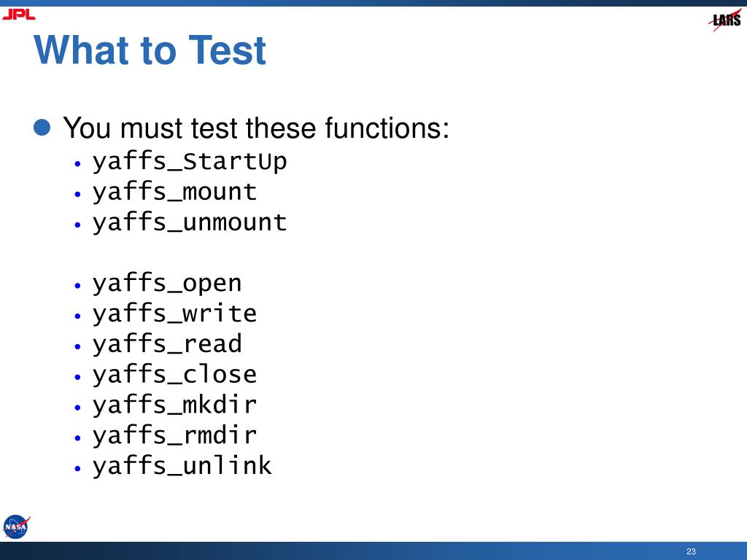Select yaffs_StartUp list item
Screen dimensions: 747x560
tap(190, 162)
